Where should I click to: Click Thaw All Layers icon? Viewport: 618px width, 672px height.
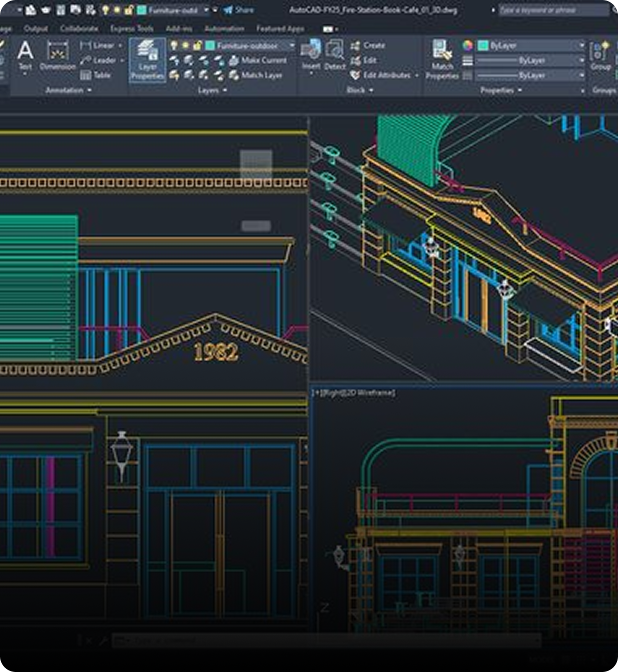point(204,76)
